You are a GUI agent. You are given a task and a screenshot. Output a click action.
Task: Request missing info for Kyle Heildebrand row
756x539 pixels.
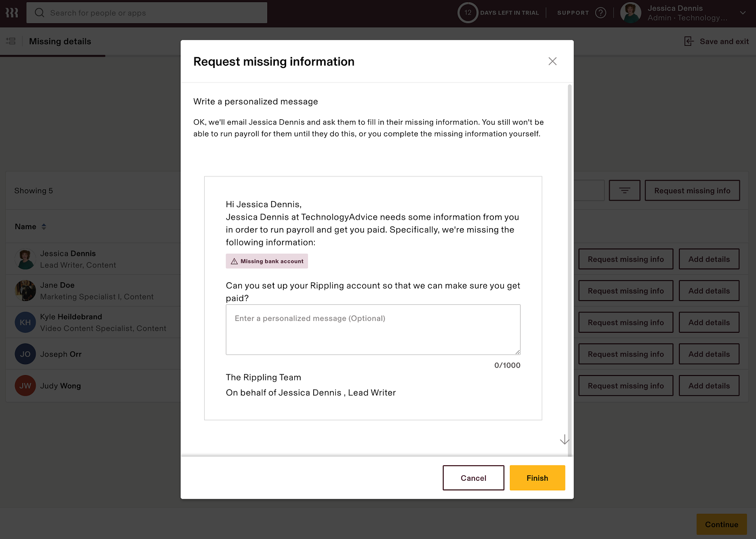tap(626, 323)
